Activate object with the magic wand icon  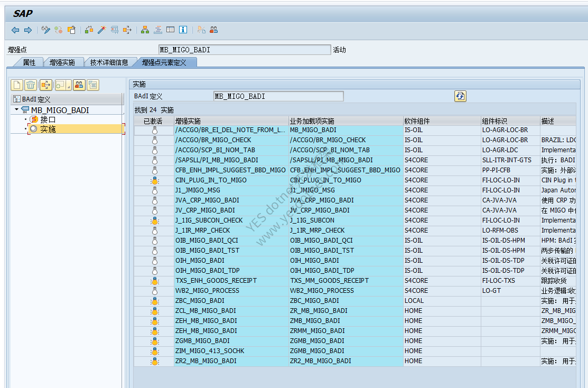pyautogui.click(x=101, y=30)
